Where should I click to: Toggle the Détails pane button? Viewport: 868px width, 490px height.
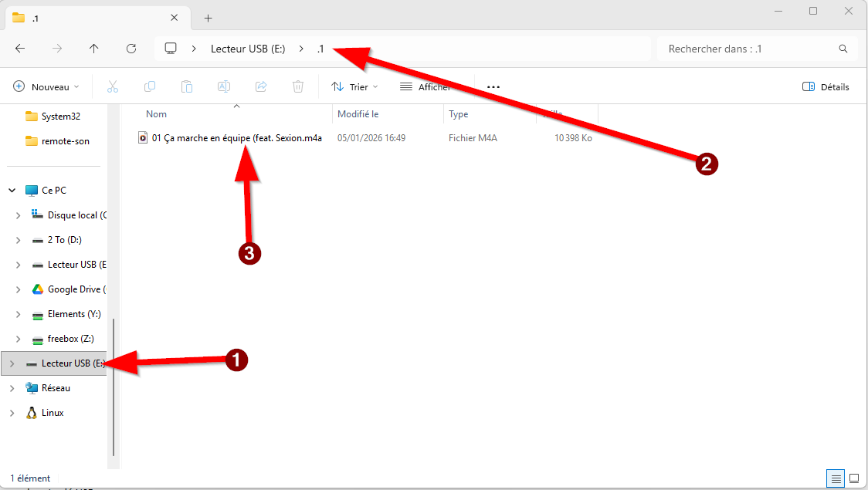pos(826,87)
